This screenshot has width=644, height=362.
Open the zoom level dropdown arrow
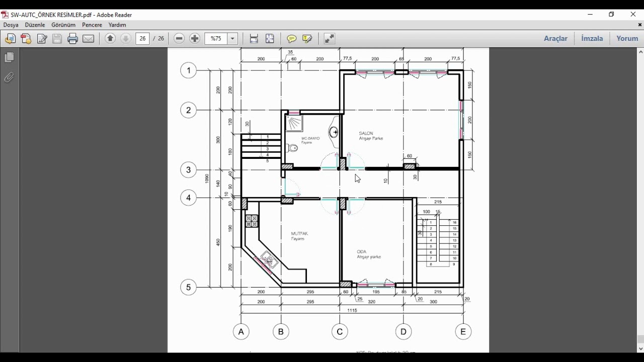(232, 38)
